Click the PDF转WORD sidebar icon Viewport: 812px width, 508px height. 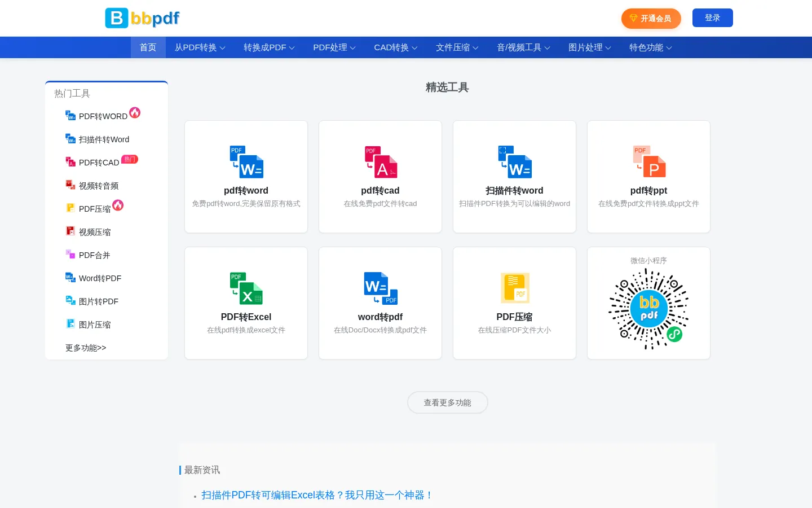click(x=70, y=116)
